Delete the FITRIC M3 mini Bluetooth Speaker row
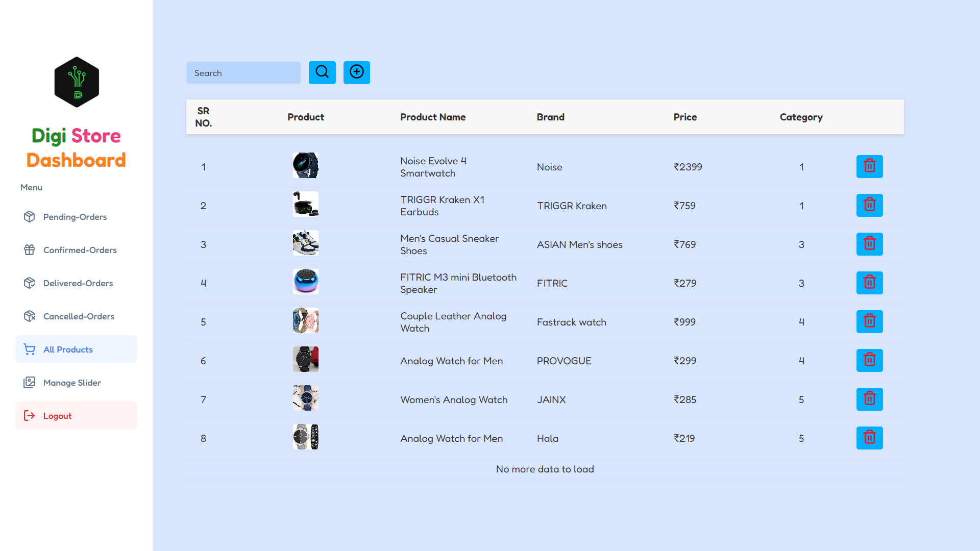Screen dimensions: 980x551 (x=870, y=283)
